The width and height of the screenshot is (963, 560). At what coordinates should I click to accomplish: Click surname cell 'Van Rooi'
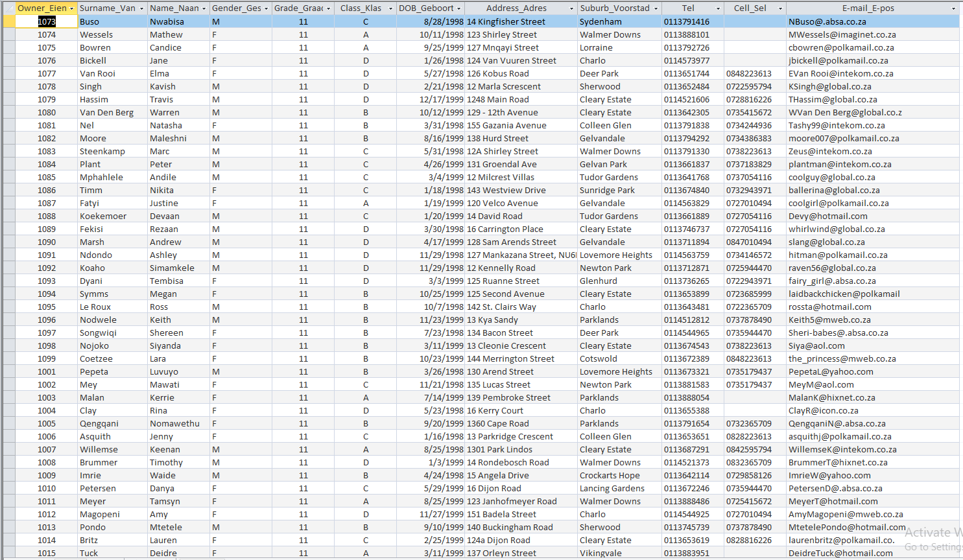(x=112, y=73)
